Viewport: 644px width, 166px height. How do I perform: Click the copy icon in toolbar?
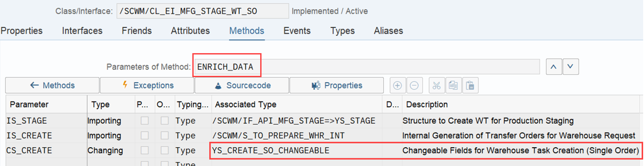tap(453, 85)
